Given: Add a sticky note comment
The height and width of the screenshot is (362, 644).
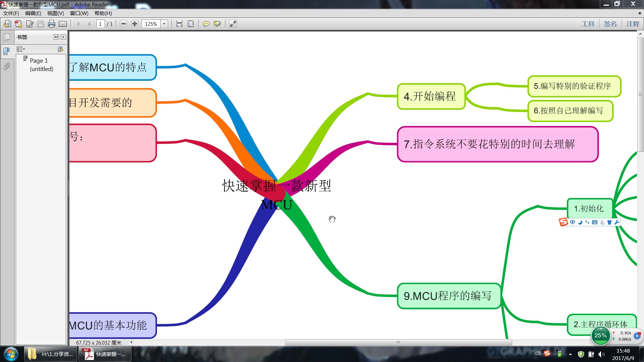Looking at the screenshot, I should click(206, 24).
